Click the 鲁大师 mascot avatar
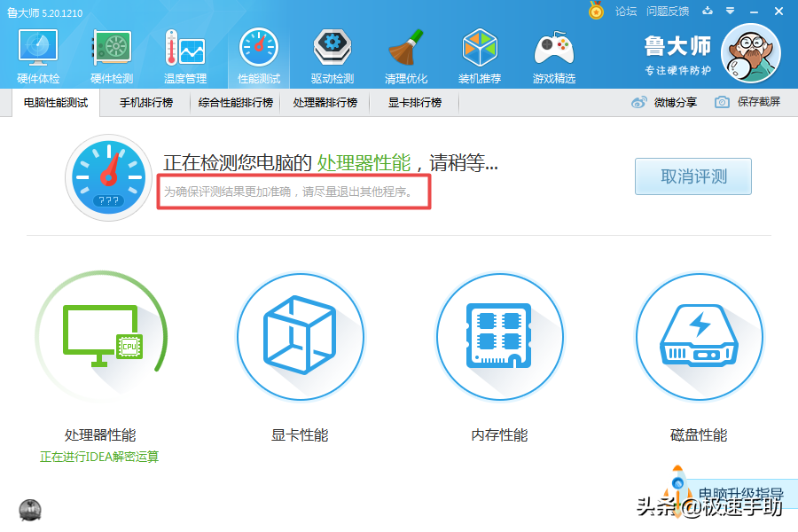 click(751, 52)
